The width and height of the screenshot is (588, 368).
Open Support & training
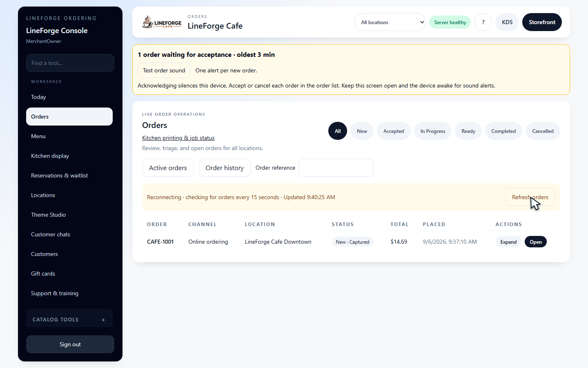tap(69, 293)
